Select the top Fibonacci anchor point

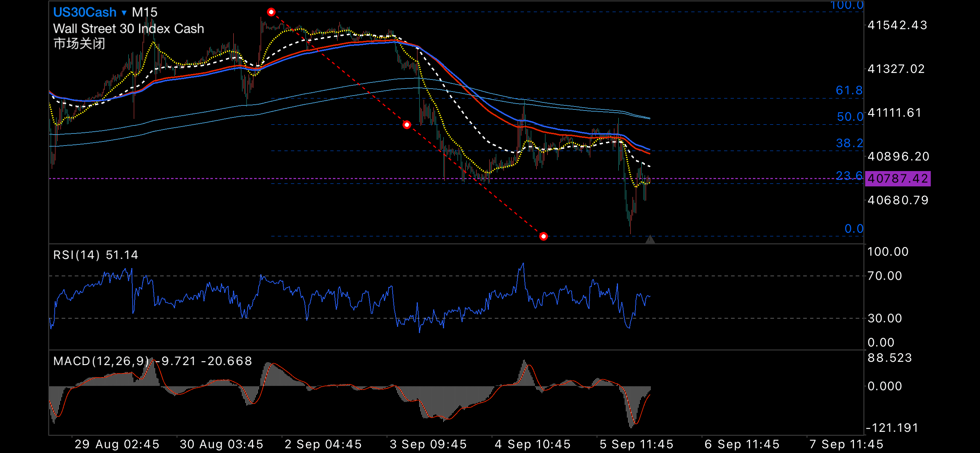click(x=271, y=12)
